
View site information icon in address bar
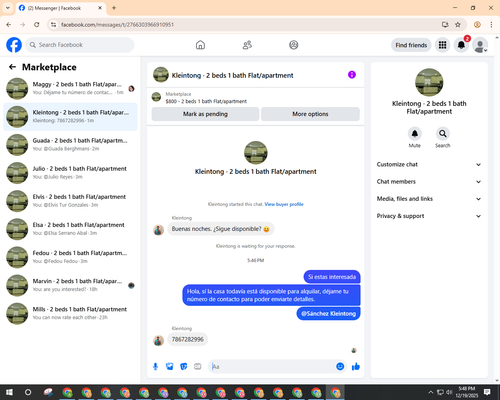(x=53, y=25)
